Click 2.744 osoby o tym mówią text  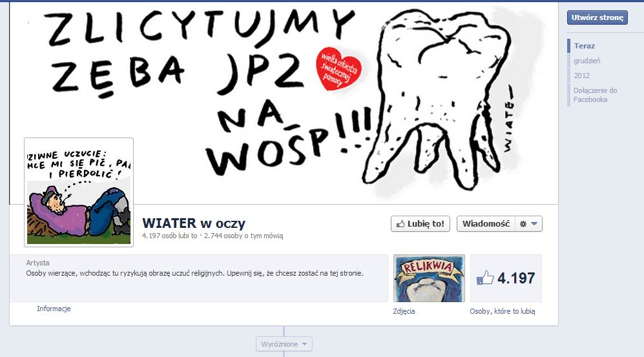point(244,236)
